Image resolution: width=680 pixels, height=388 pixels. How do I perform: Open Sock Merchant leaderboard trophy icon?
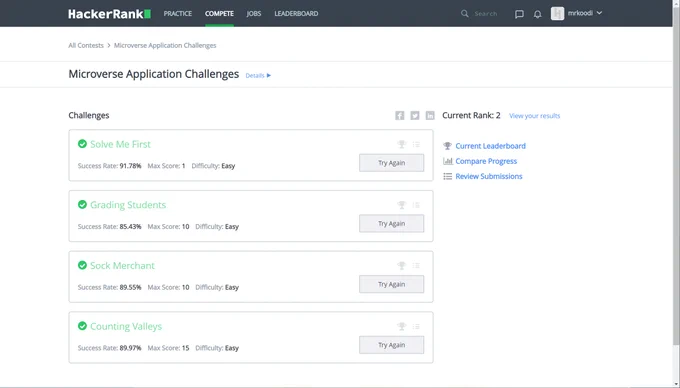[x=402, y=266]
